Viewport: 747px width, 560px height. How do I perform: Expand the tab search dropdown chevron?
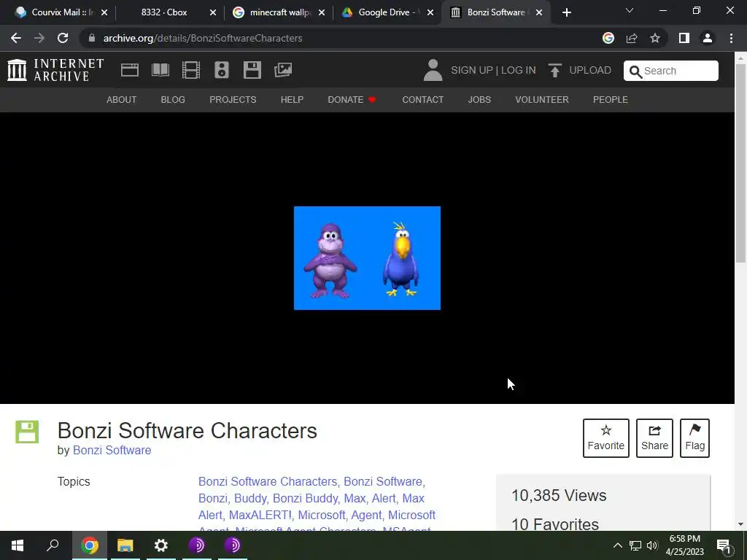(x=630, y=10)
